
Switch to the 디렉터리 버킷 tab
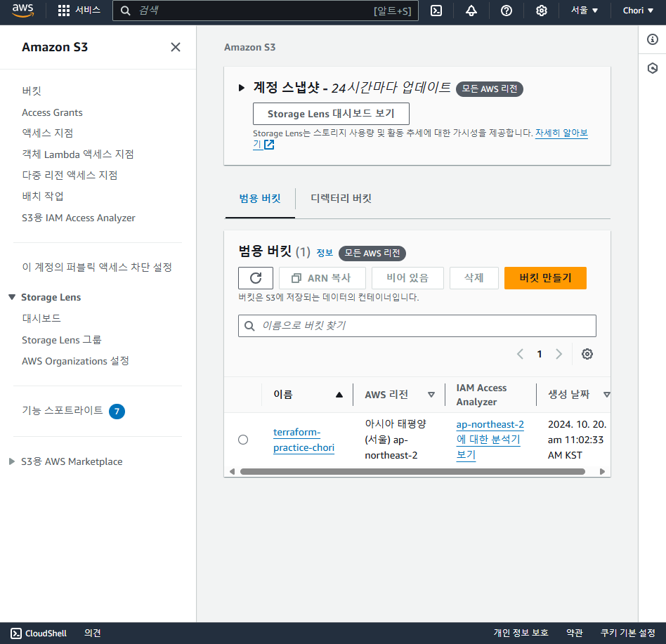tap(341, 199)
